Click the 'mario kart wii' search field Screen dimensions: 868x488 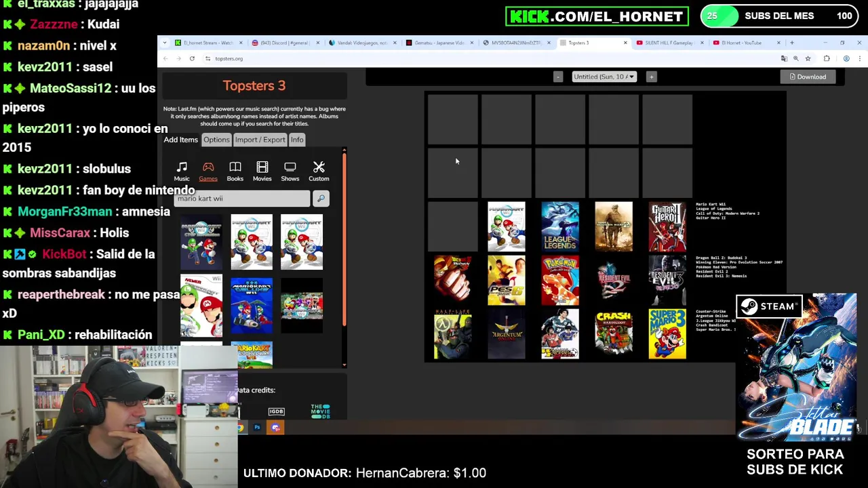pyautogui.click(x=242, y=199)
